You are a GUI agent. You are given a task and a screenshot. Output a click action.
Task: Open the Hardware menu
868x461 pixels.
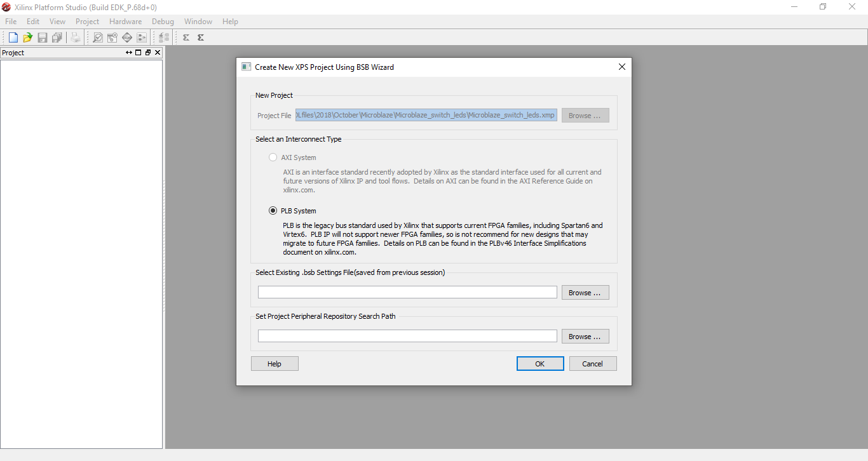[x=125, y=22]
